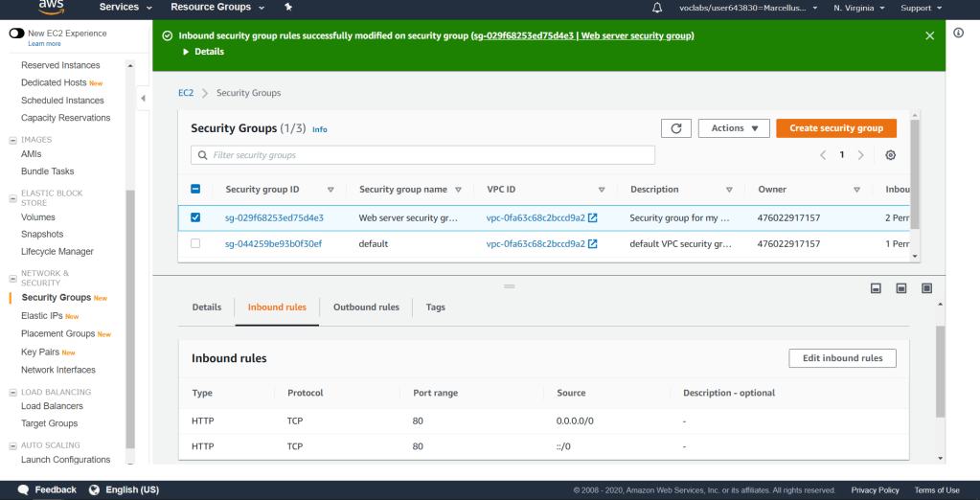Maximize the bottom details pane
This screenshot has height=500, width=980.
tap(926, 288)
